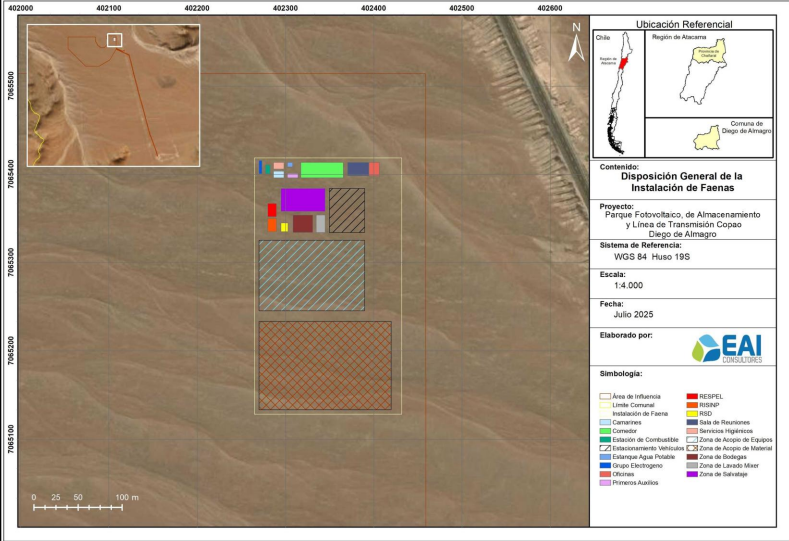789x541 pixels.
Task: Click the scale bar at bottom left
Action: 85,507
